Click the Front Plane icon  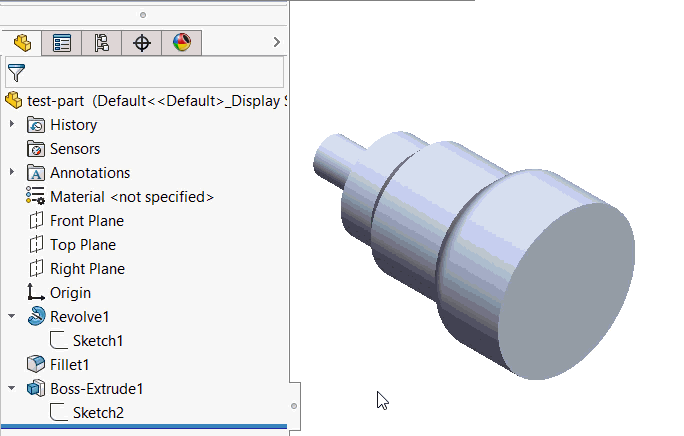click(36, 220)
